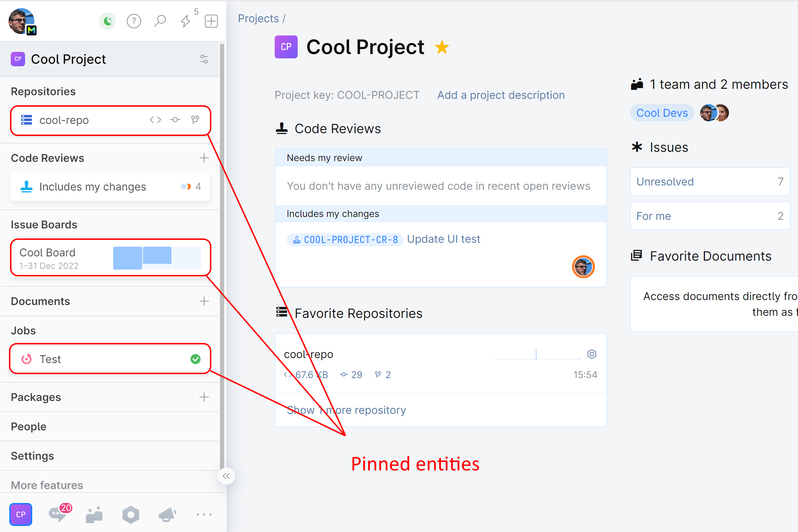Open the help question mark icon
Viewport: 798px width, 532px height.
134,21
